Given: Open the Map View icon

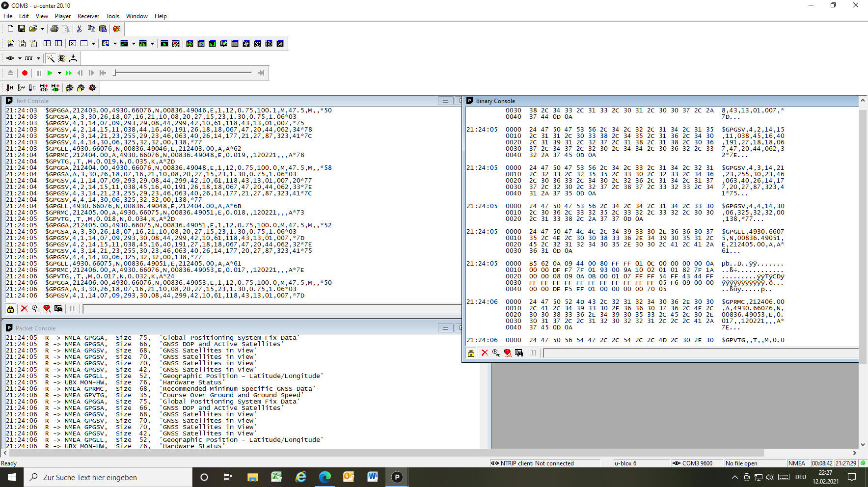Looking at the screenshot, I should [x=106, y=44].
